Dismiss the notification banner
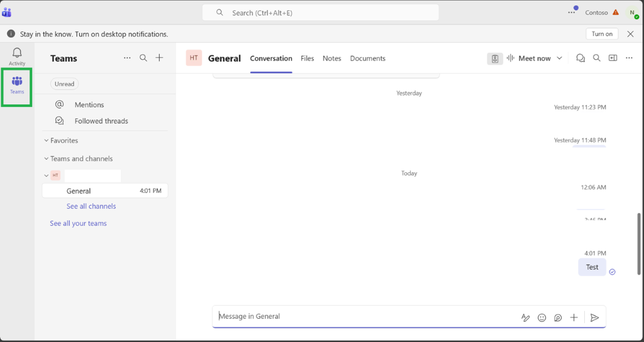 (x=630, y=34)
